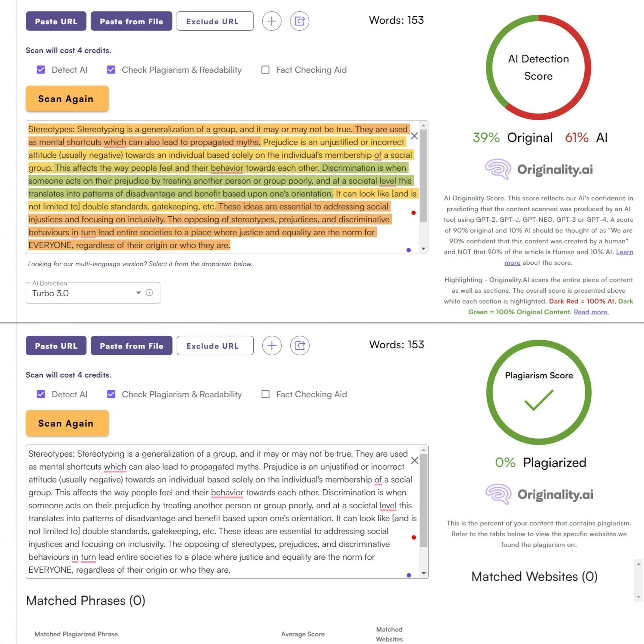Uncheck Check Plagiarism & Readability in top panel

(111, 70)
